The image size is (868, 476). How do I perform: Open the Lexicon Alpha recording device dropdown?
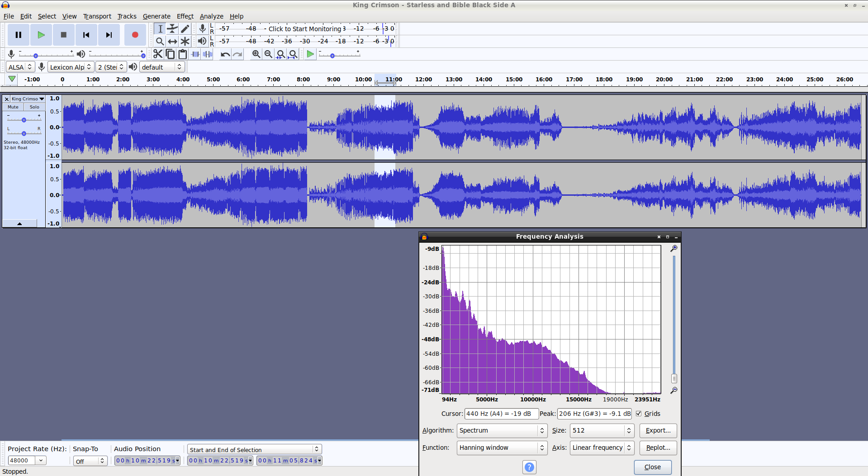[71, 67]
